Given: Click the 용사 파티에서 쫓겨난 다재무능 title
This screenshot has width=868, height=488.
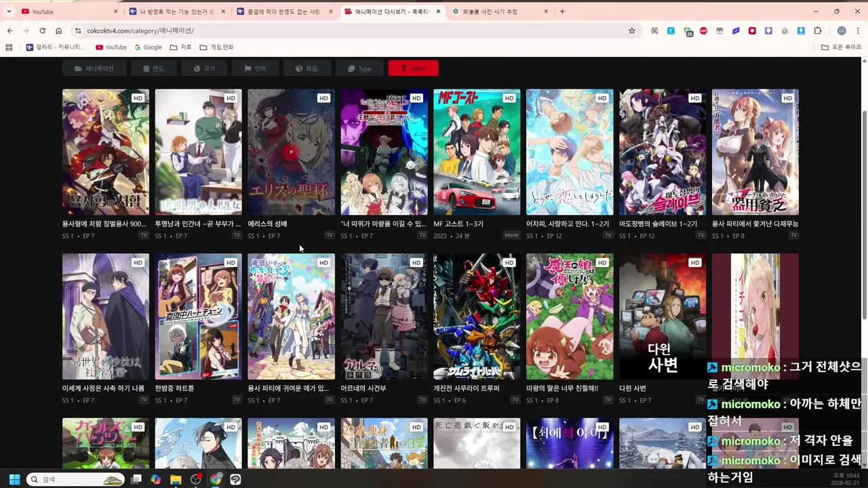Looking at the screenshot, I should click(x=755, y=224).
